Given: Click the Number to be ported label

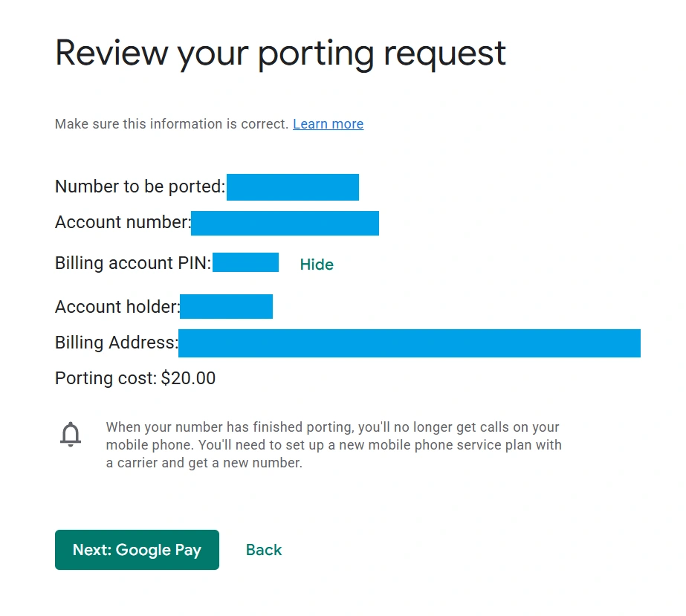Looking at the screenshot, I should point(140,187).
